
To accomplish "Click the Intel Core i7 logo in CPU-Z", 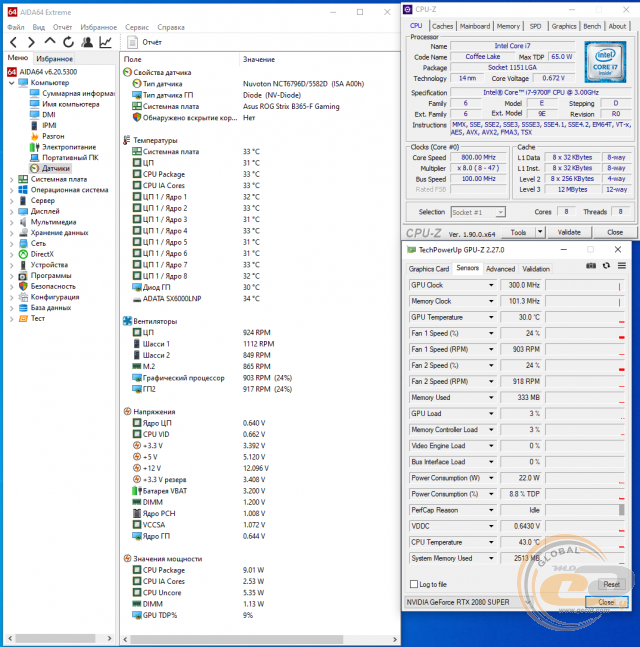I will (605, 62).
